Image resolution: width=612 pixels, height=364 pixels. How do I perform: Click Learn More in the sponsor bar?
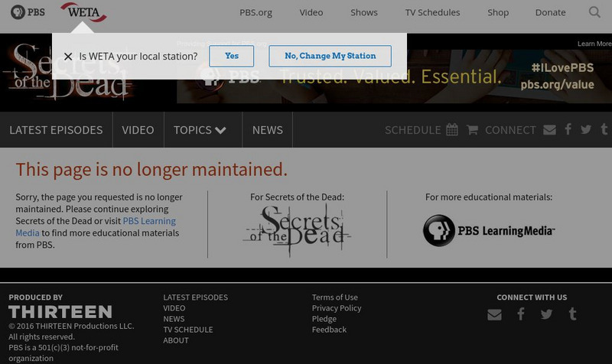tap(594, 44)
